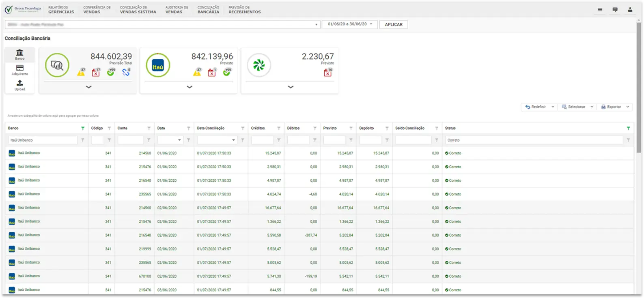Expand the Previsão Total card chevron
The width and height of the screenshot is (644, 298).
tap(88, 87)
